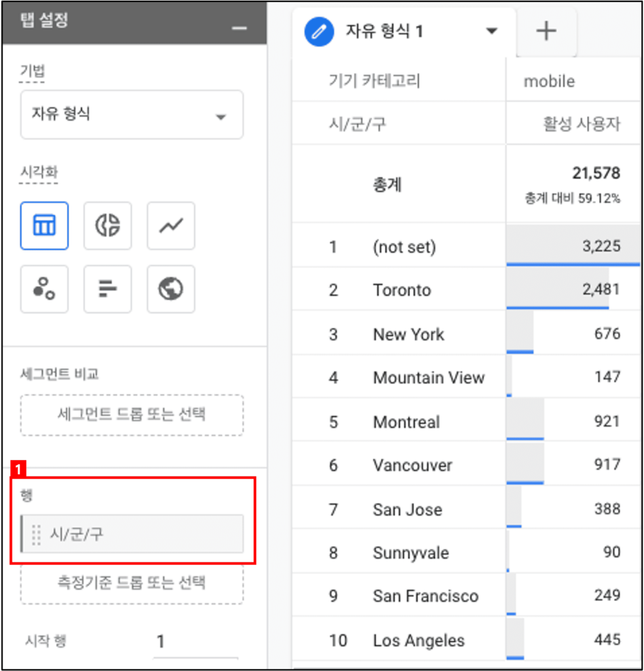The height and width of the screenshot is (671, 644).
Task: Add a new tab with plus
Action: [546, 31]
